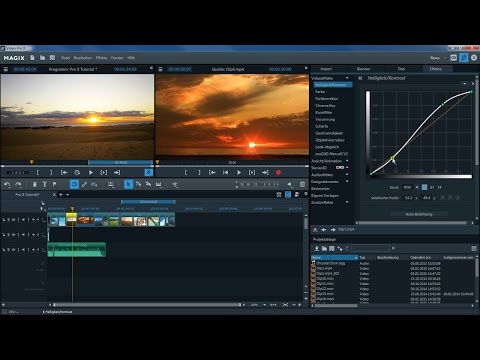Screen dimensions: 480x360
Task: Collapse the Videoeffekte category
Action: coord(347,78)
